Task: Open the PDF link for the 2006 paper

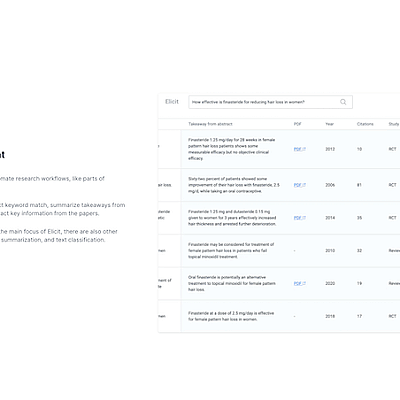Action: (300, 185)
